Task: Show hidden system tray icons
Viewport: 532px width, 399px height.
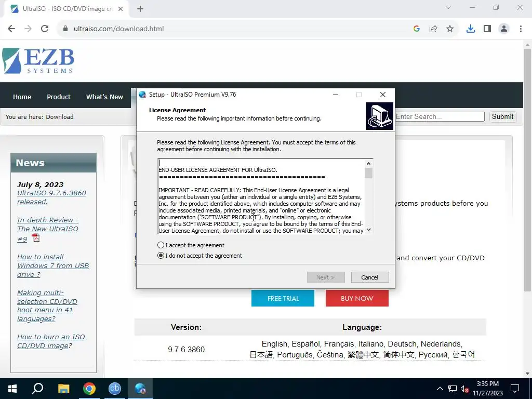Action: (440, 389)
